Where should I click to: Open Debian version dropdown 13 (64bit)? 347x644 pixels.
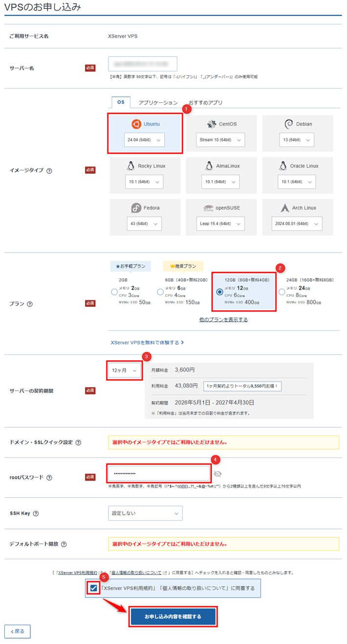pyautogui.click(x=298, y=140)
